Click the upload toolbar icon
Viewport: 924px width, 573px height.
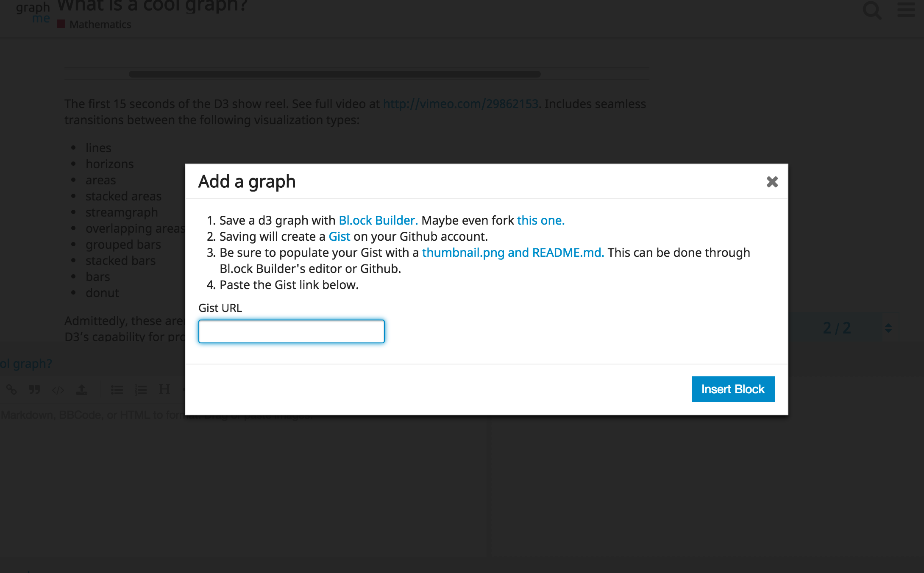point(82,389)
